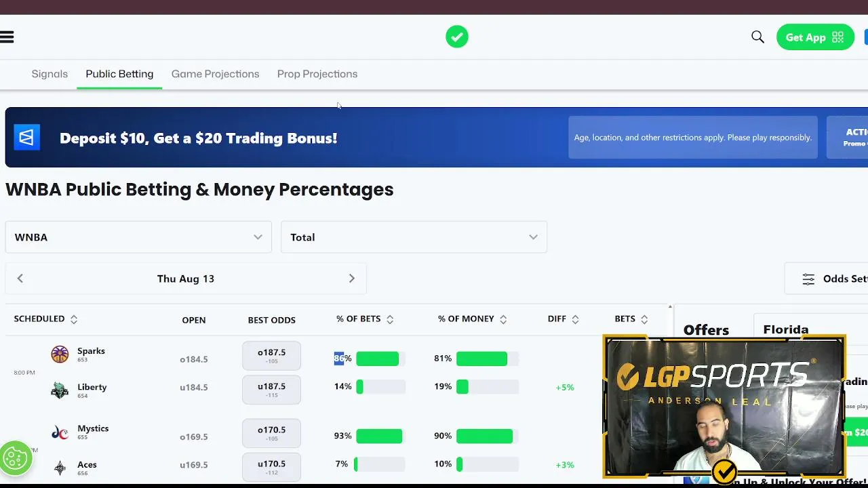
Task: Click the Liberty team logo
Action: (60, 390)
